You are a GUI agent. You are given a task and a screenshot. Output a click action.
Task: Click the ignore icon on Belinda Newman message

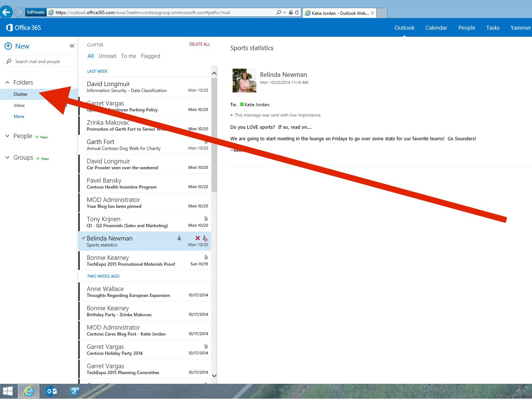tap(205, 238)
